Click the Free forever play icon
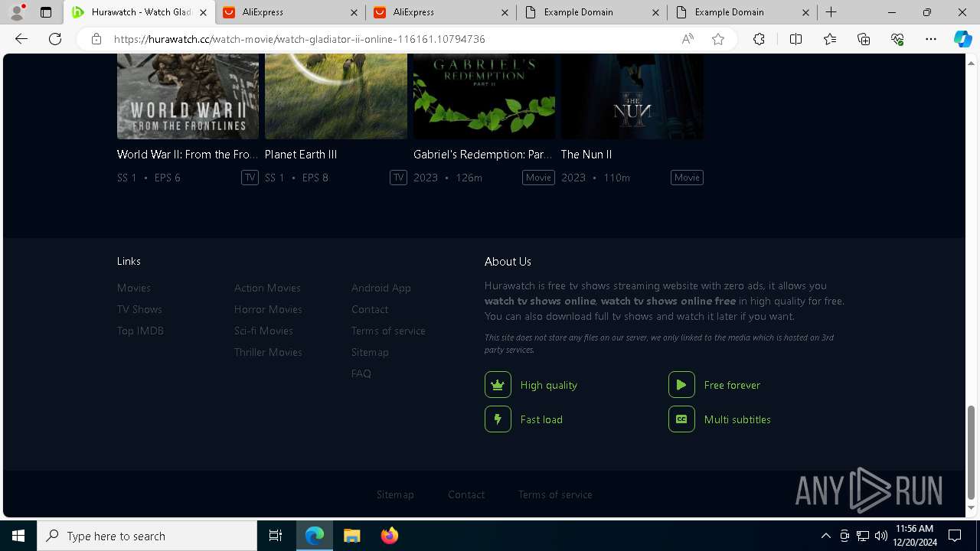Screen dimensions: 980x551 [681, 385]
